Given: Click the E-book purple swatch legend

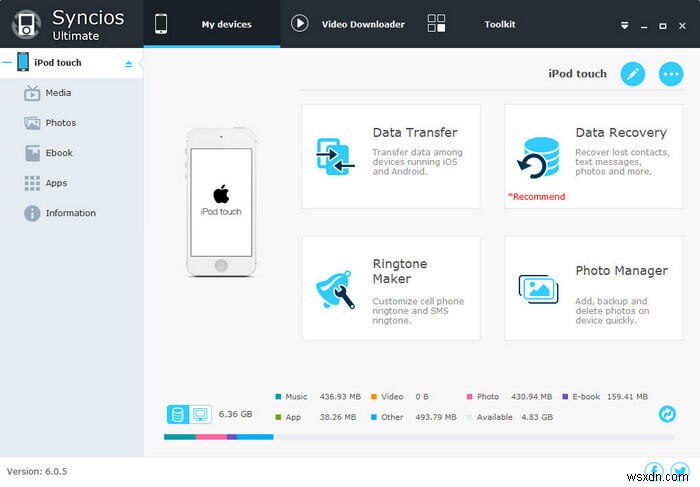Looking at the screenshot, I should click(x=565, y=396).
